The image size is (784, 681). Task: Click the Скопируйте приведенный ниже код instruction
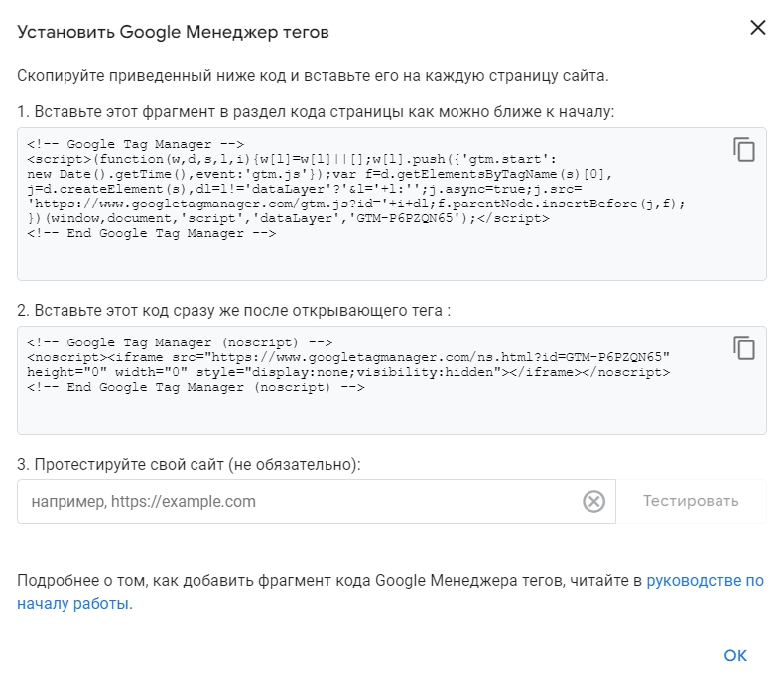pyautogui.click(x=313, y=76)
